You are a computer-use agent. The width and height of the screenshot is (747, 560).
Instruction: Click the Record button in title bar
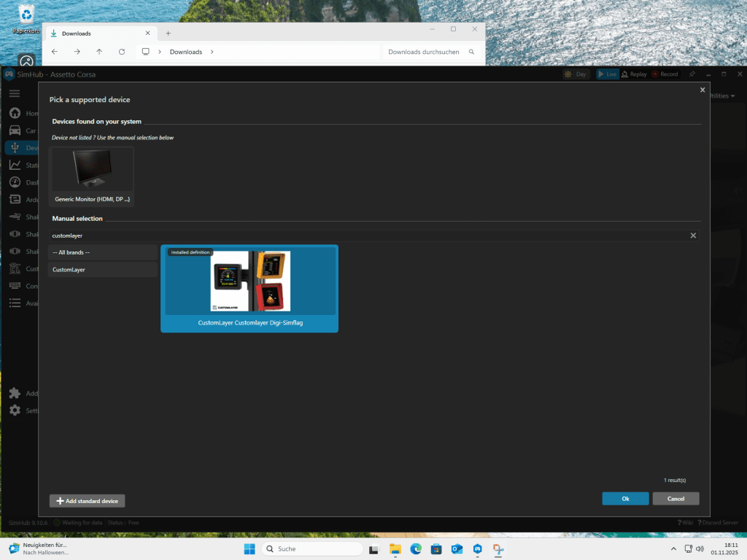[665, 74]
